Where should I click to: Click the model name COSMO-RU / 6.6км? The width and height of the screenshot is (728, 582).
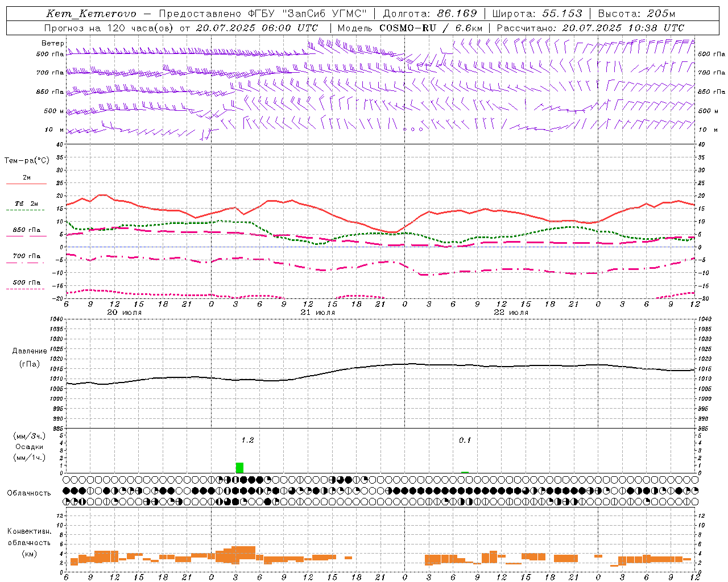tap(431, 28)
